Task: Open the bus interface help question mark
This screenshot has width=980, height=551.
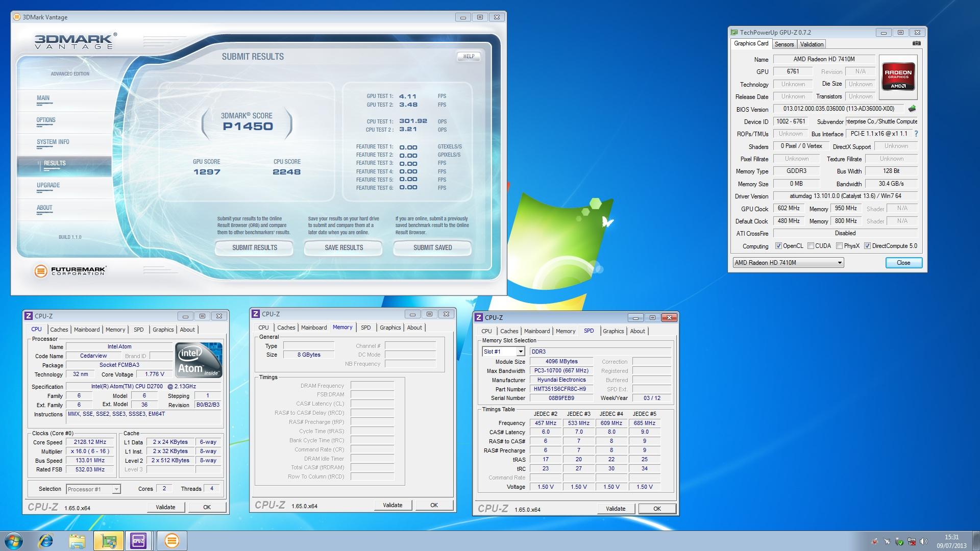Action: point(916,134)
